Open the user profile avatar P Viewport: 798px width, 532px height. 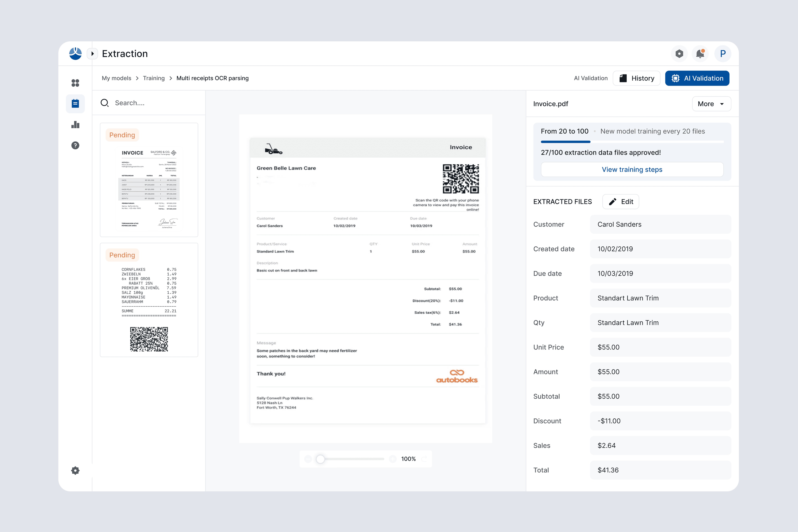723,54
